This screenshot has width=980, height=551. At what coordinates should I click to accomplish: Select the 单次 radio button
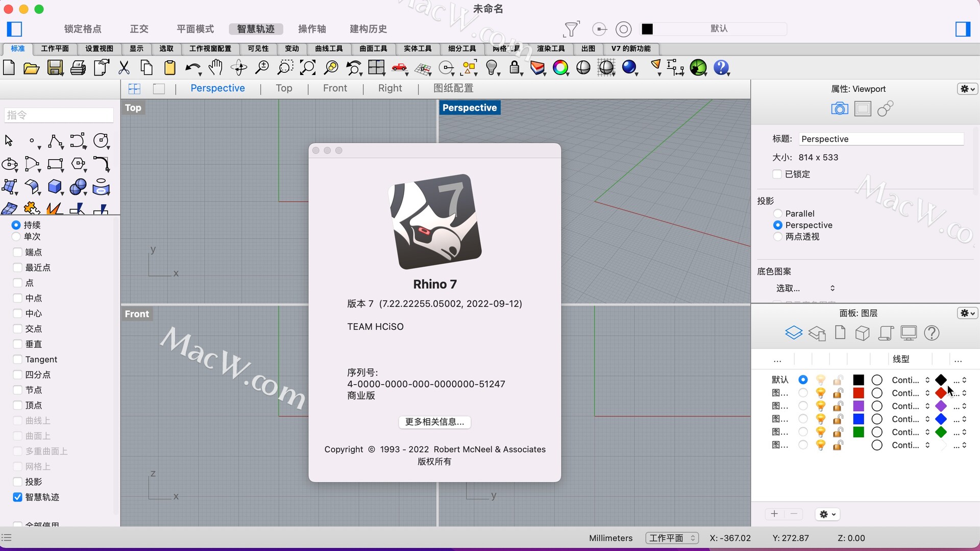pos(16,236)
